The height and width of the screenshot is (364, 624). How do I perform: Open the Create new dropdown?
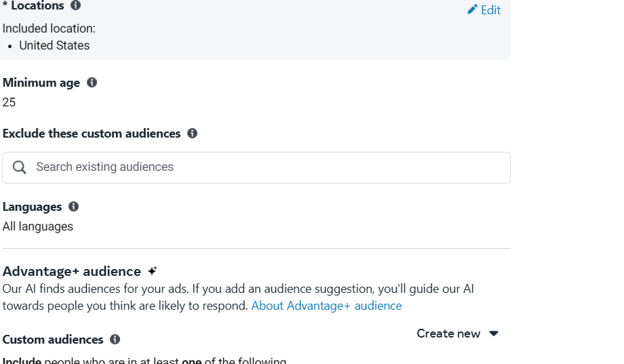(448, 333)
